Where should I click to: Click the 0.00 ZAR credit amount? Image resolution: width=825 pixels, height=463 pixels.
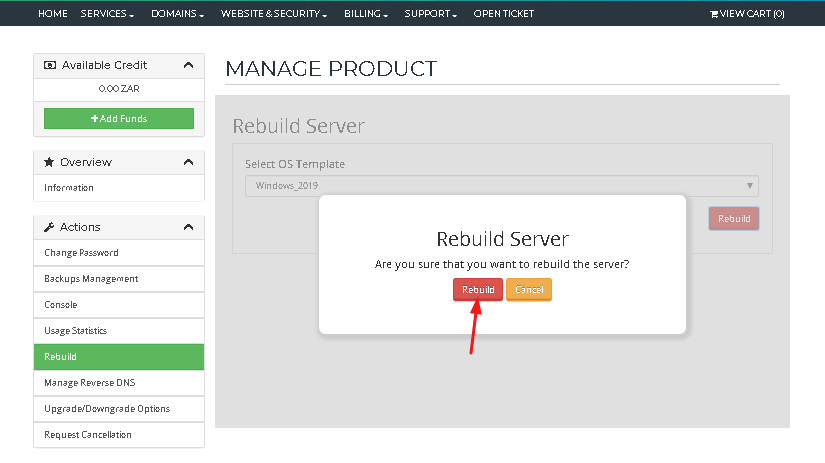119,89
